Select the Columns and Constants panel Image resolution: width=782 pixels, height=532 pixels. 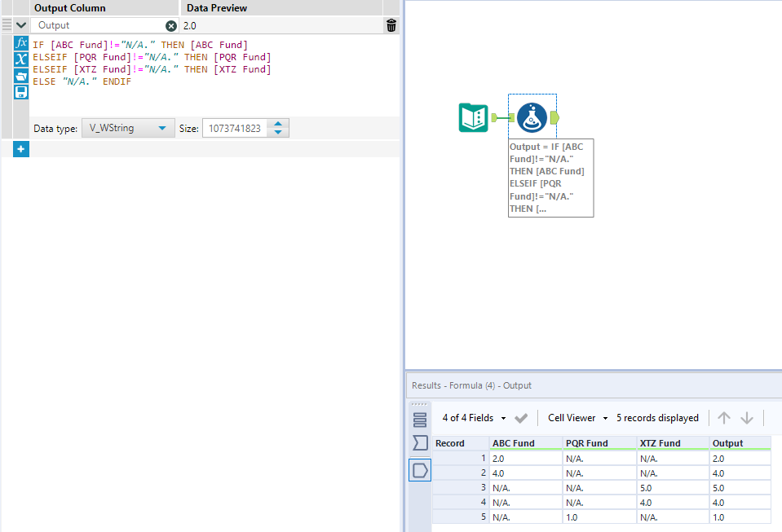pyautogui.click(x=20, y=59)
